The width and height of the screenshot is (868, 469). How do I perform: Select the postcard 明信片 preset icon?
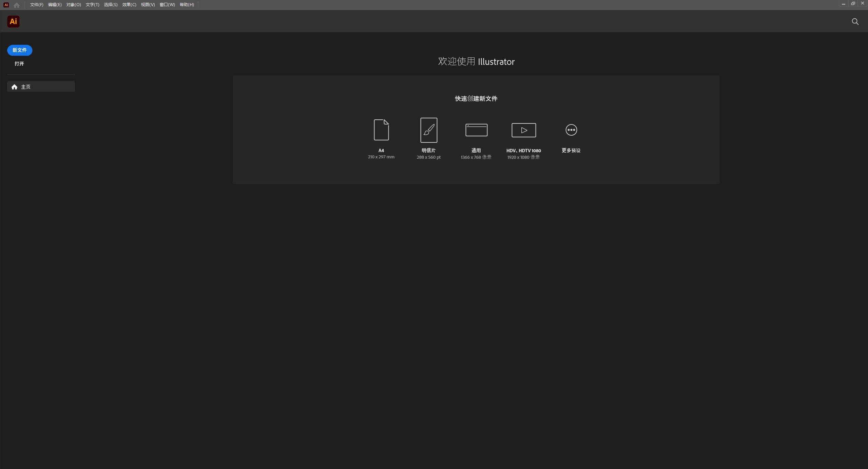point(428,130)
